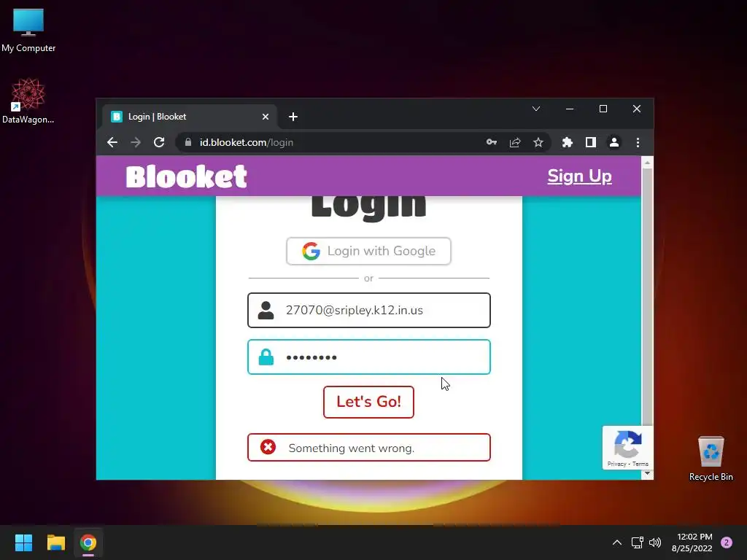This screenshot has height=560, width=747.
Task: Click the Let's Go! button
Action: pyautogui.click(x=368, y=402)
